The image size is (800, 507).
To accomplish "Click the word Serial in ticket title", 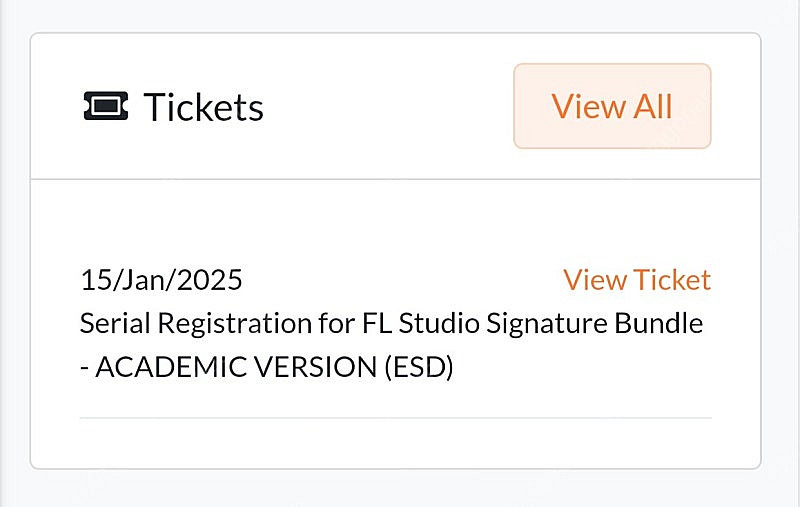I will point(115,323).
